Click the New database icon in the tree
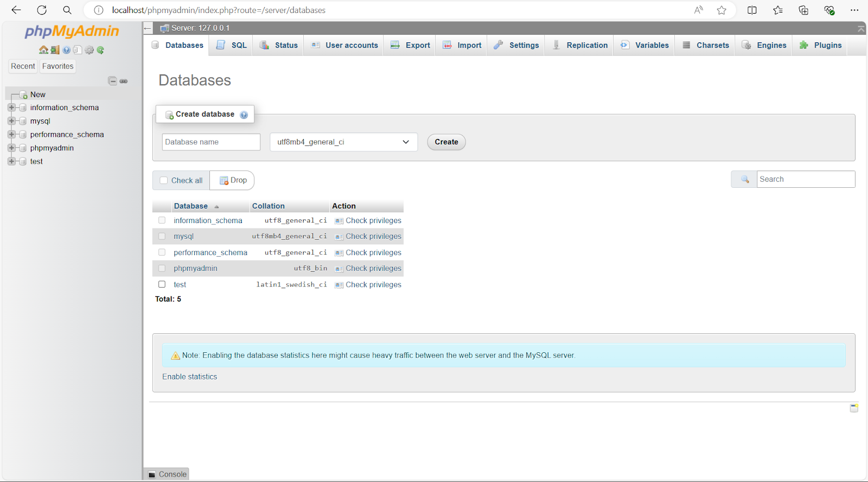This screenshot has width=868, height=482. pyautogui.click(x=23, y=94)
